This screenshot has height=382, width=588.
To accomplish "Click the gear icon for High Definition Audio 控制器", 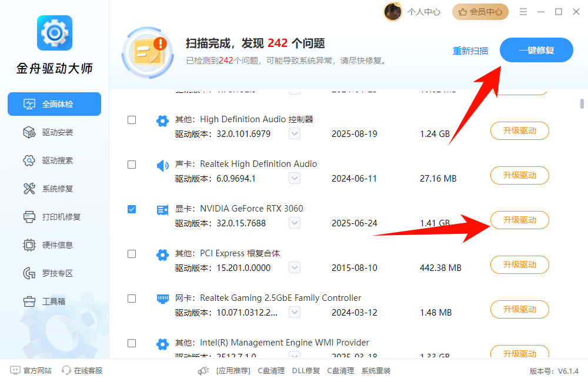I will pyautogui.click(x=162, y=121).
